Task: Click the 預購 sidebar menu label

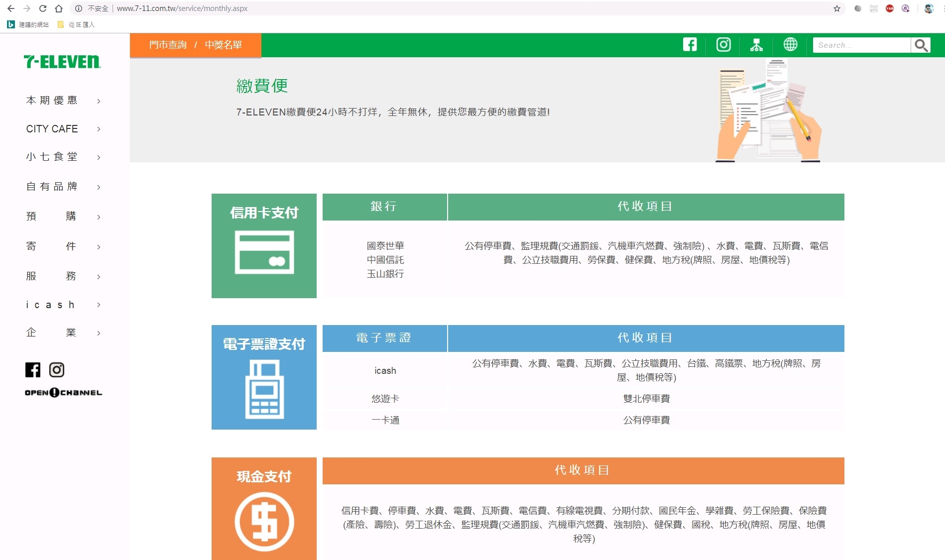Action: click(x=51, y=217)
